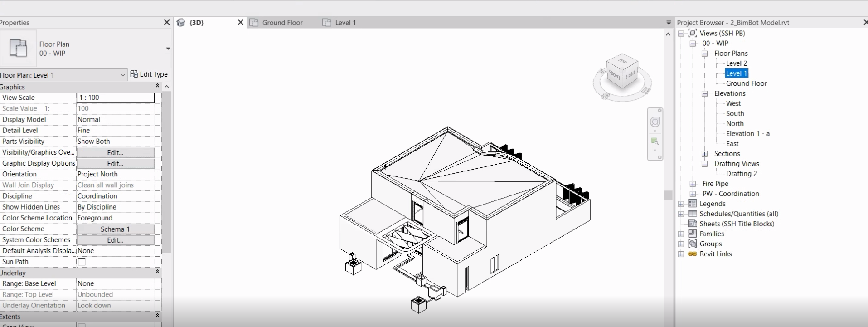The width and height of the screenshot is (868, 327).
Task: Select the East elevation view
Action: [732, 143]
